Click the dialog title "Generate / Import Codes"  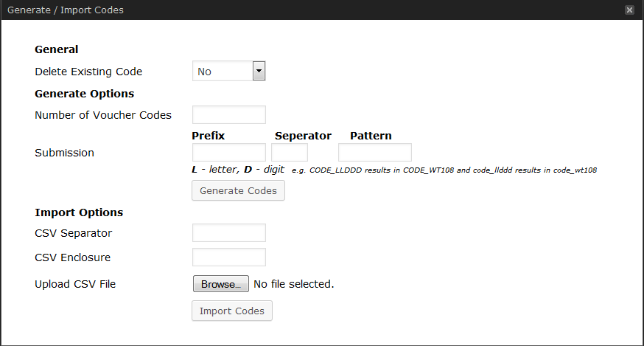66,10
